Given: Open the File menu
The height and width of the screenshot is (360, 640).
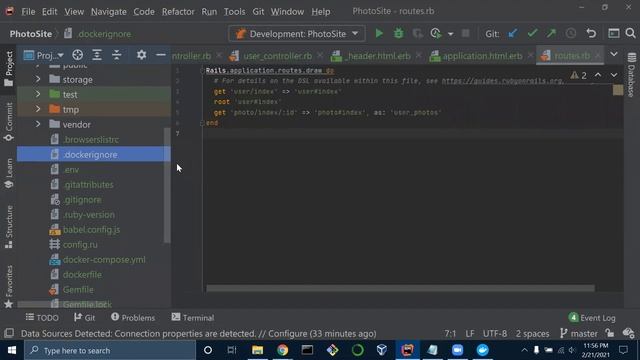Looking at the screenshot, I should tap(28, 11).
